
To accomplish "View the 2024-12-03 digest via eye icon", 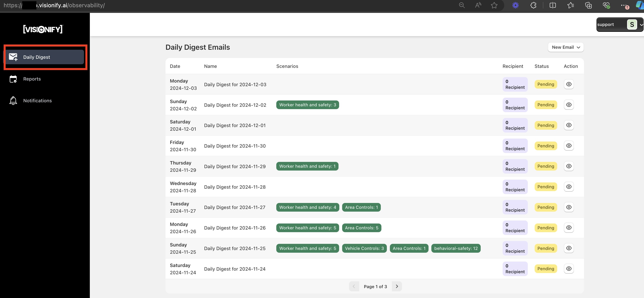I will (x=569, y=84).
